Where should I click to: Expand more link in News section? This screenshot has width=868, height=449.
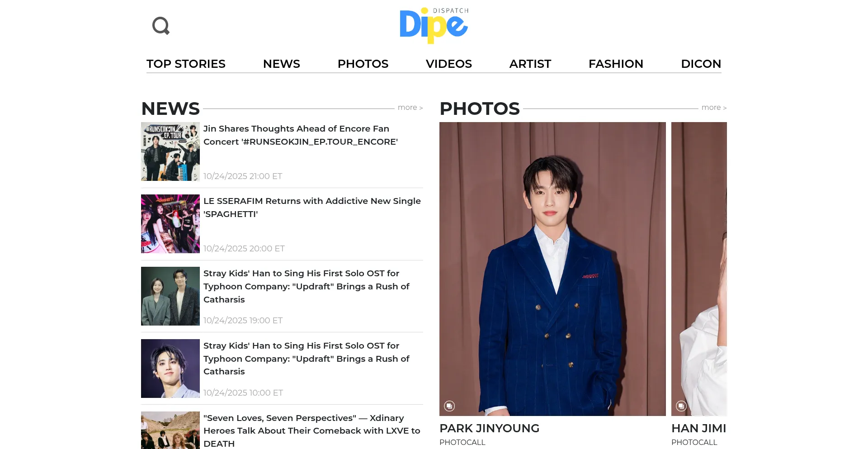[410, 108]
